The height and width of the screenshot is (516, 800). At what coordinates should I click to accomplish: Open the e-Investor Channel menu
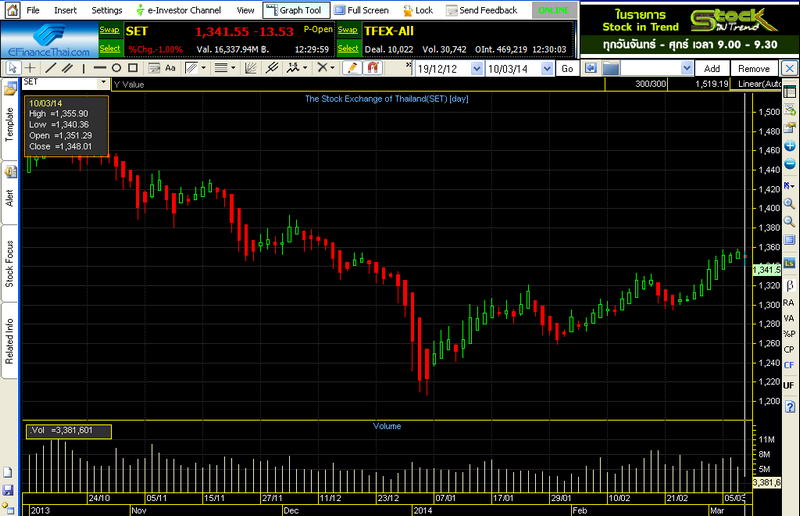tap(179, 10)
